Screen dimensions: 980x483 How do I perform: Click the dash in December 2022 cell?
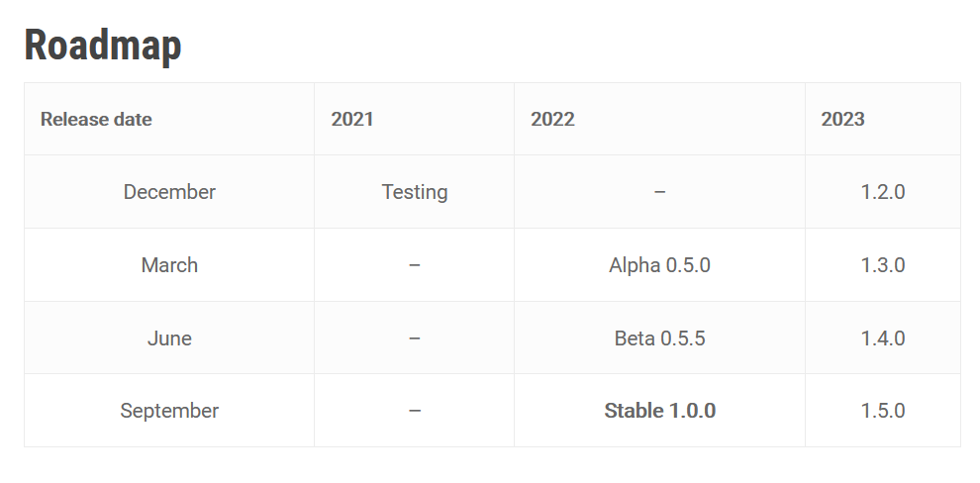659,192
